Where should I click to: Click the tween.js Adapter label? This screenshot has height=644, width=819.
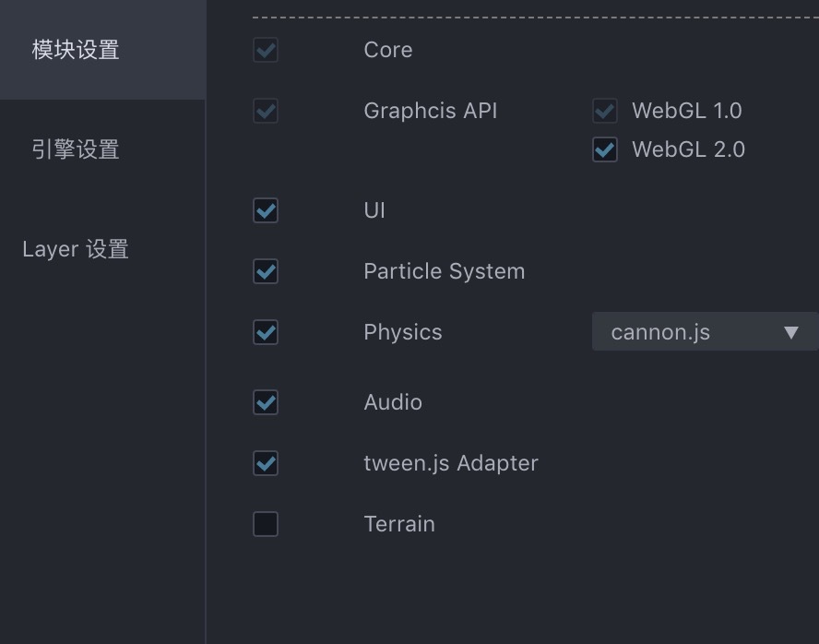click(x=451, y=463)
